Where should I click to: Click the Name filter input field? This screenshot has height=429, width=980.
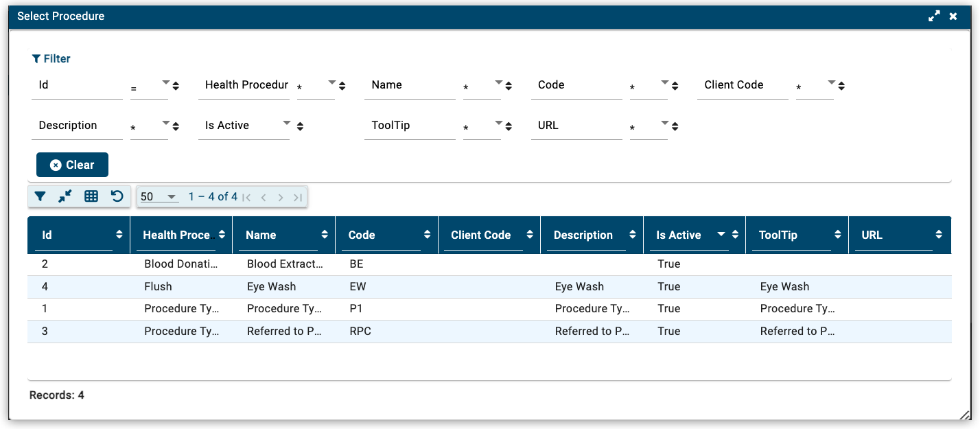410,86
